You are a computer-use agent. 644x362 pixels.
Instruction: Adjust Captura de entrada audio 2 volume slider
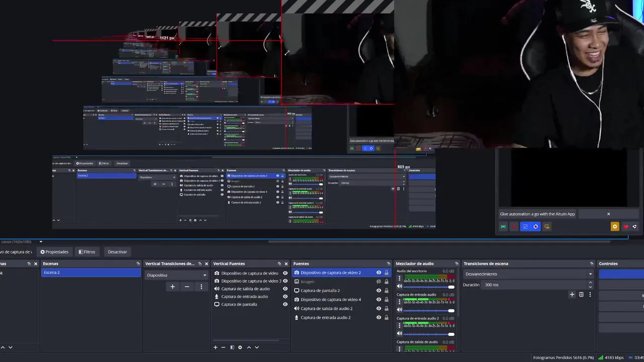tap(429, 334)
